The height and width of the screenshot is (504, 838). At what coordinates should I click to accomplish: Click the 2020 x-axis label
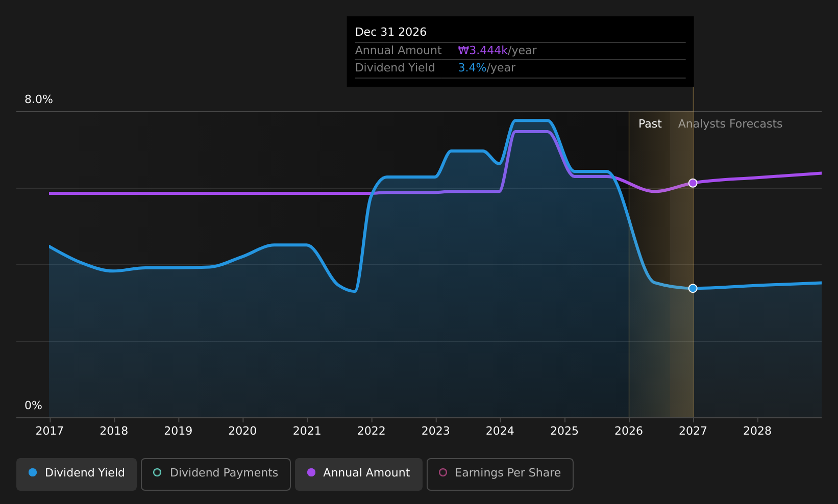pos(242,431)
